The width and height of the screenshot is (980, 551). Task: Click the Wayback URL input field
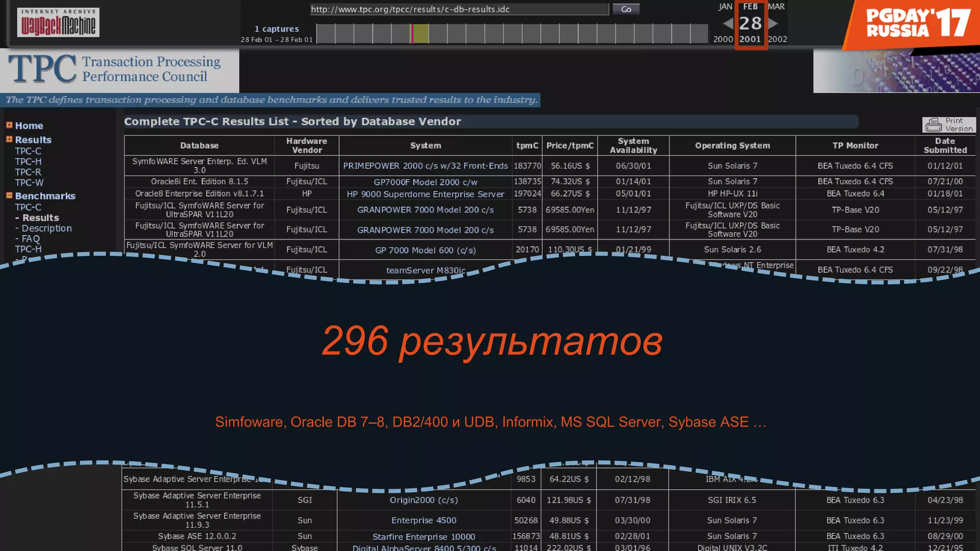(x=458, y=9)
